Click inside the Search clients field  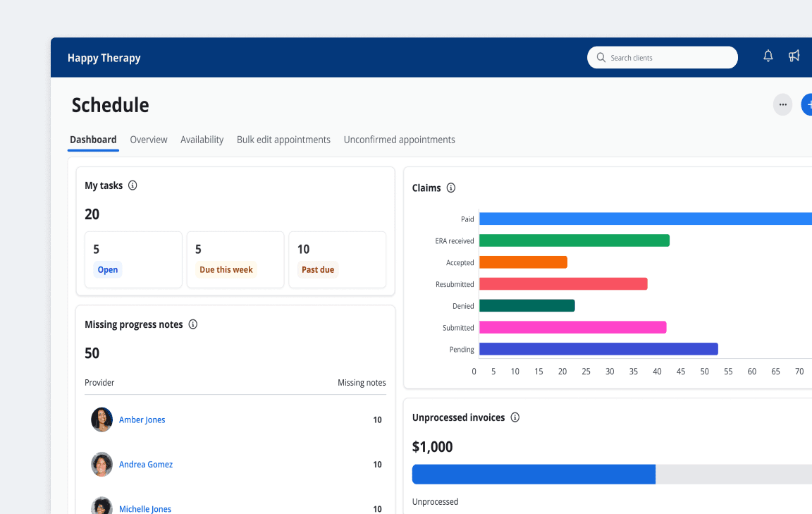pyautogui.click(x=656, y=57)
